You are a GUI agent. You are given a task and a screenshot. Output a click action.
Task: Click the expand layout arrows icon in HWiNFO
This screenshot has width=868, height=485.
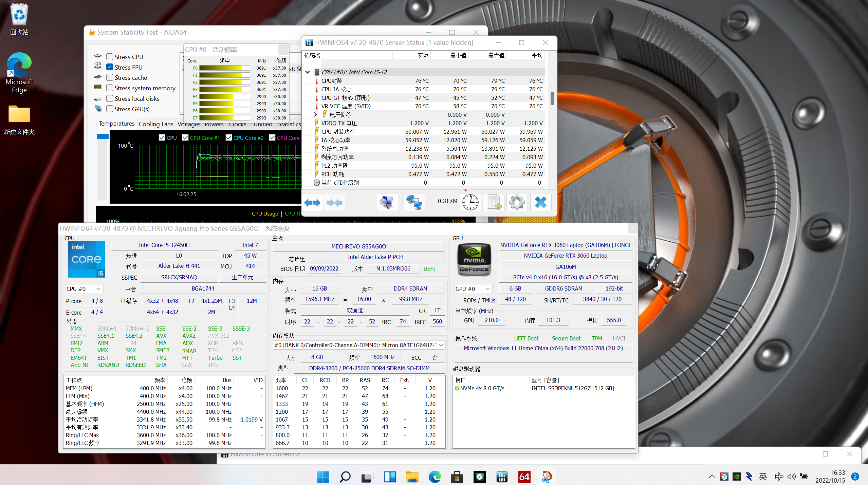312,203
